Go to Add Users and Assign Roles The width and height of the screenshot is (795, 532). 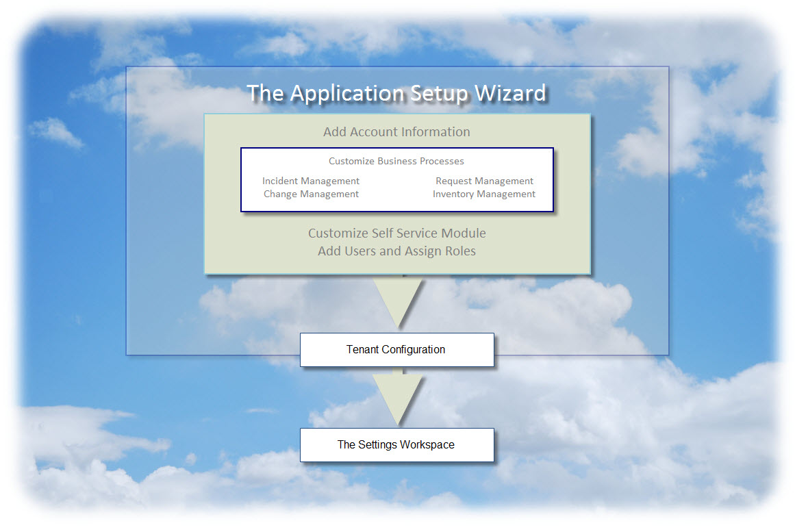point(396,251)
